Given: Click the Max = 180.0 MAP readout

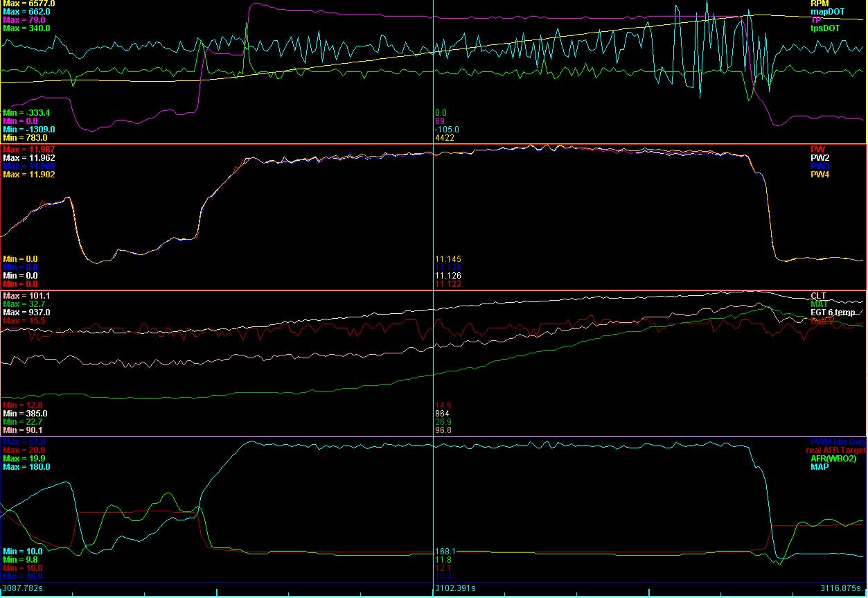Looking at the screenshot, I should tap(27, 467).
